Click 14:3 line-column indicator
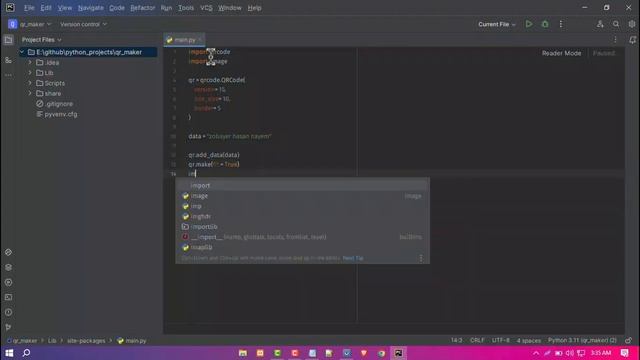This screenshot has height=360, width=640. tap(456, 340)
